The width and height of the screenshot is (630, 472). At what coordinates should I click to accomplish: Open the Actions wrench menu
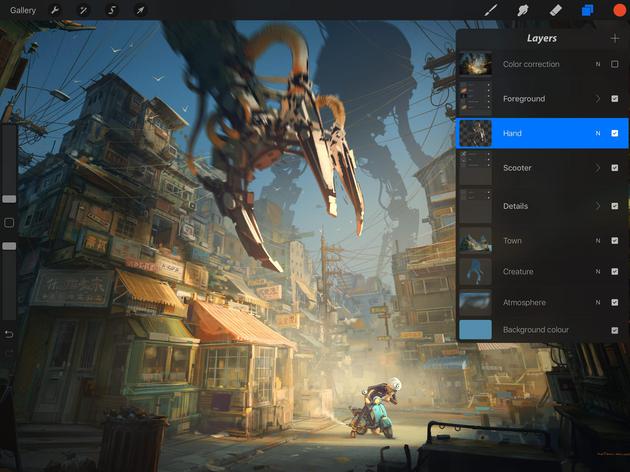(55, 10)
